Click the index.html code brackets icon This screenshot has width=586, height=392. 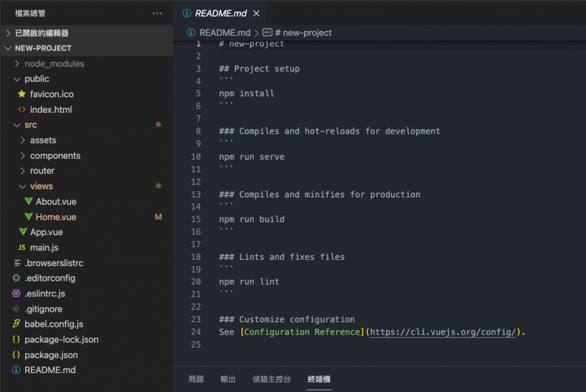(22, 109)
